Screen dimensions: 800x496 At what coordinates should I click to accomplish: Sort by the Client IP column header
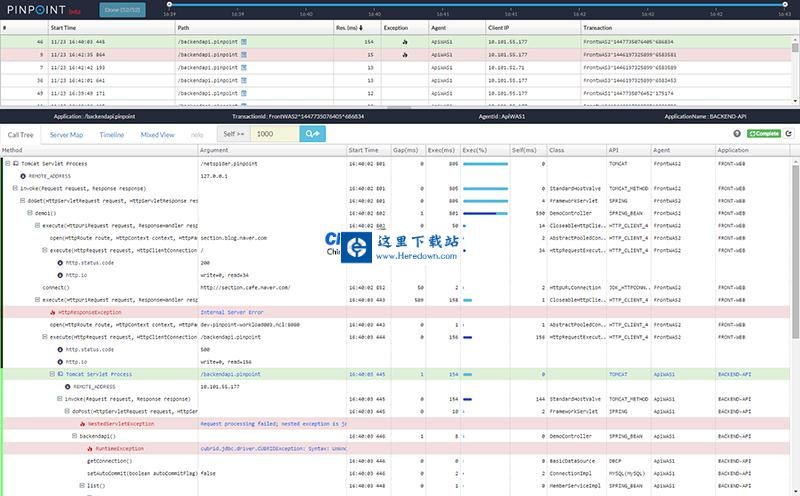tap(498, 28)
